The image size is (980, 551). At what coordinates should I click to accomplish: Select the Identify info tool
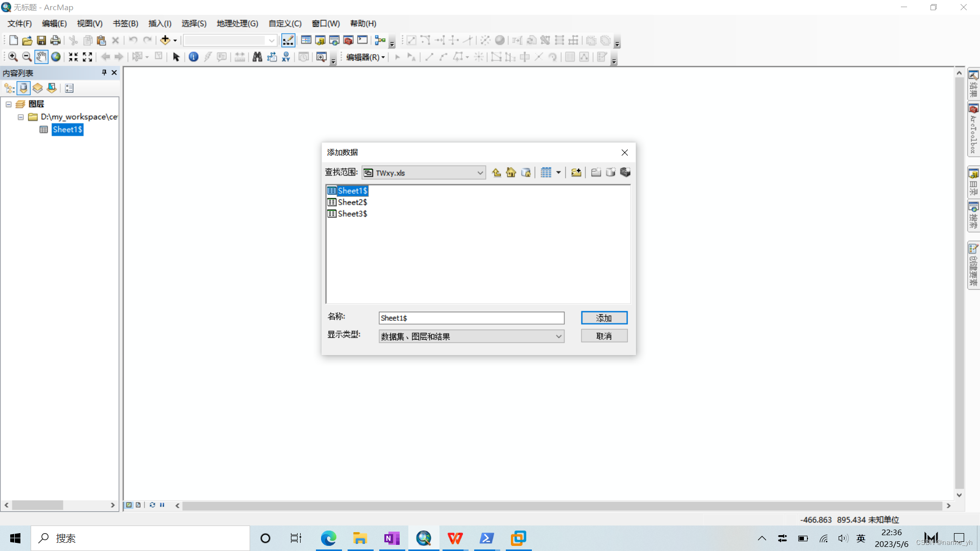[193, 57]
